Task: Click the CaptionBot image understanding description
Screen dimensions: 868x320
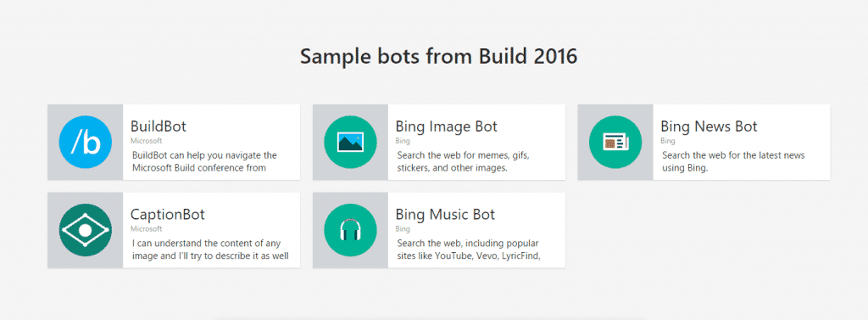Action: click(x=209, y=250)
